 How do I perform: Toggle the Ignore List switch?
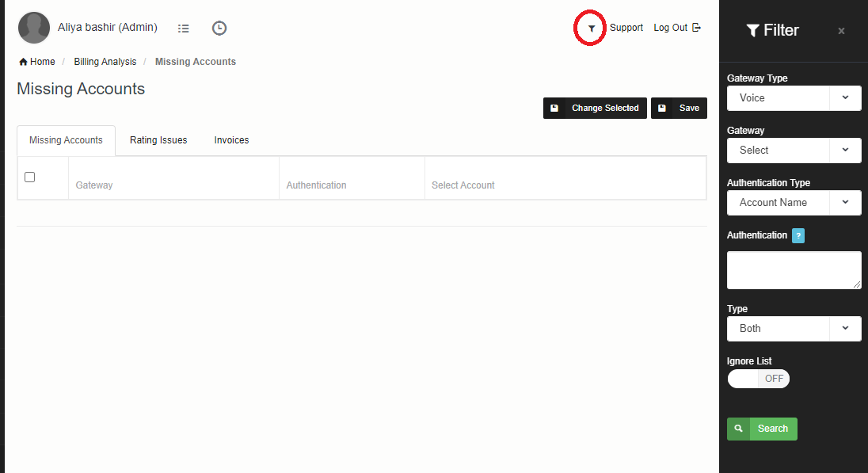tap(758, 379)
